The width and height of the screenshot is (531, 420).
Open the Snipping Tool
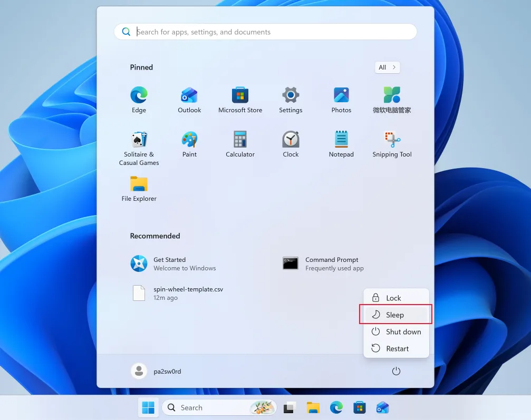(x=392, y=142)
